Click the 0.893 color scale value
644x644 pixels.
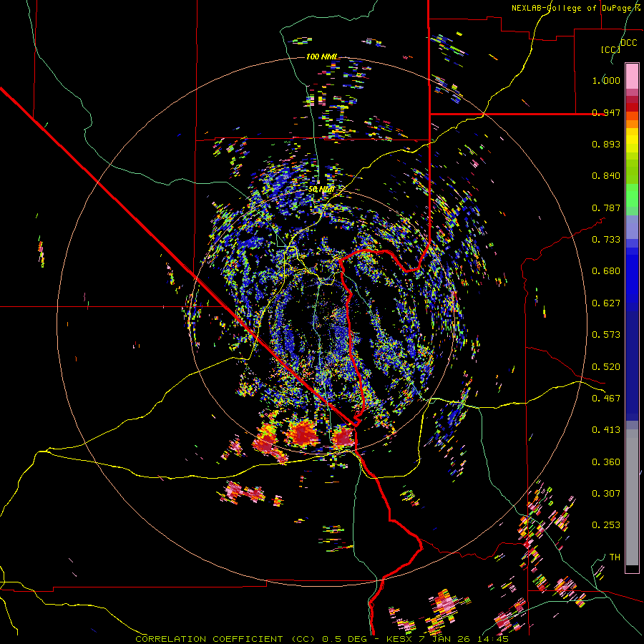(x=606, y=144)
